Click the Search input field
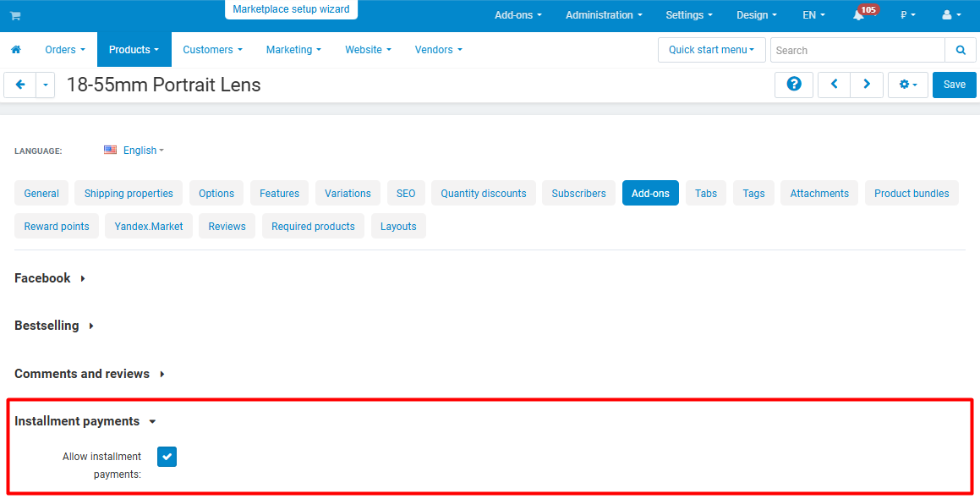980x499 pixels. coord(857,50)
